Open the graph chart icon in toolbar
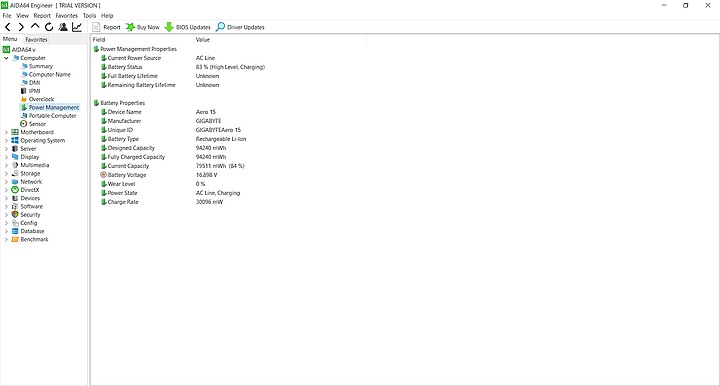The width and height of the screenshot is (720, 386). pyautogui.click(x=77, y=27)
